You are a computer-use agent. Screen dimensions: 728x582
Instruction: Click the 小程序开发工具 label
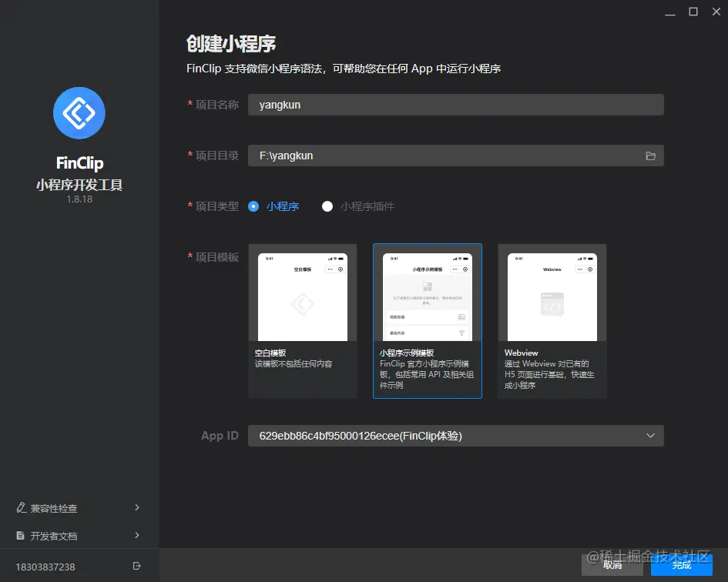[79, 185]
